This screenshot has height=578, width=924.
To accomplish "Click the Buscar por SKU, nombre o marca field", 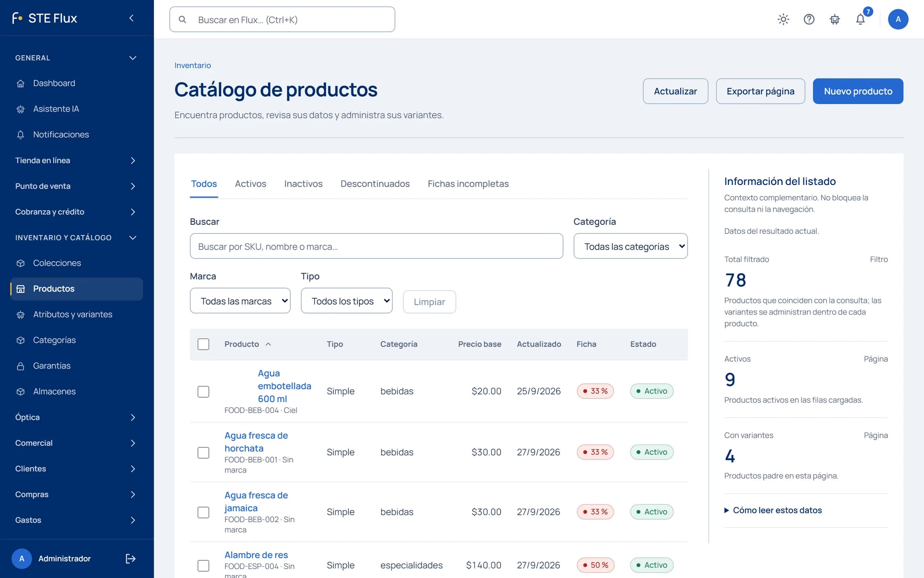I will 376,246.
